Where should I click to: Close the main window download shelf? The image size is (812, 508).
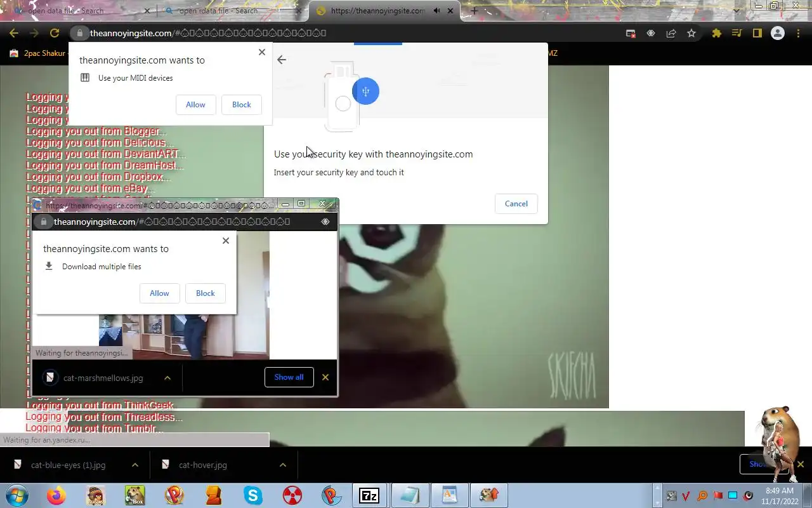click(801, 464)
